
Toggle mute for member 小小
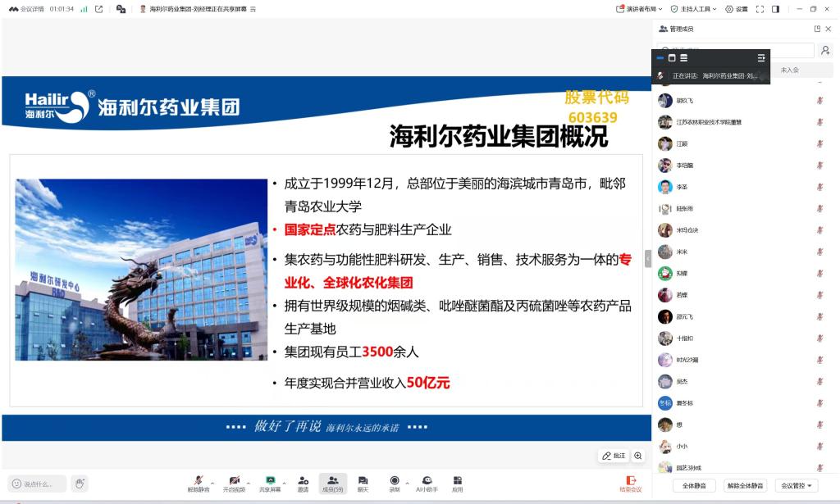(x=819, y=446)
